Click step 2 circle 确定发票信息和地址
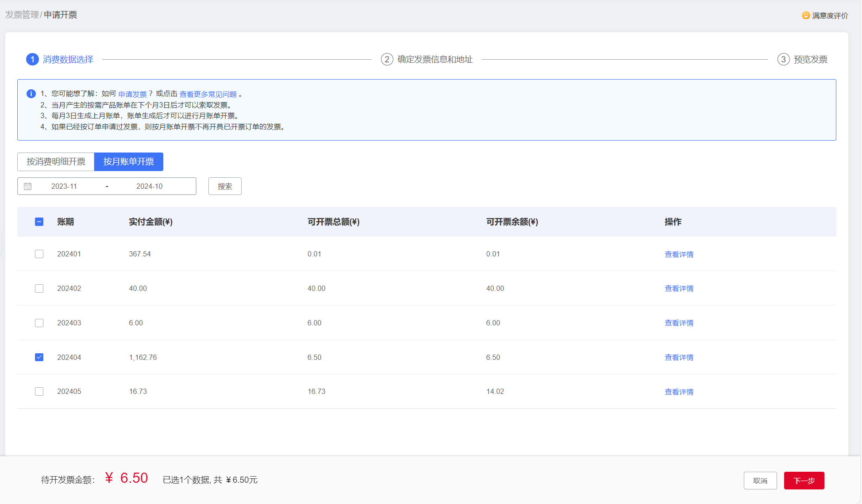The height and width of the screenshot is (504, 862). 387,59
